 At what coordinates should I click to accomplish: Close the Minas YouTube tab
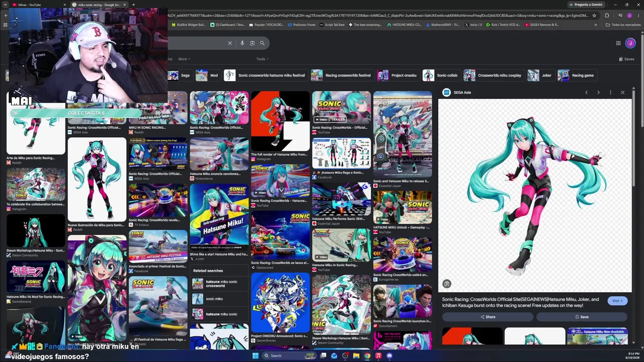[64, 5]
